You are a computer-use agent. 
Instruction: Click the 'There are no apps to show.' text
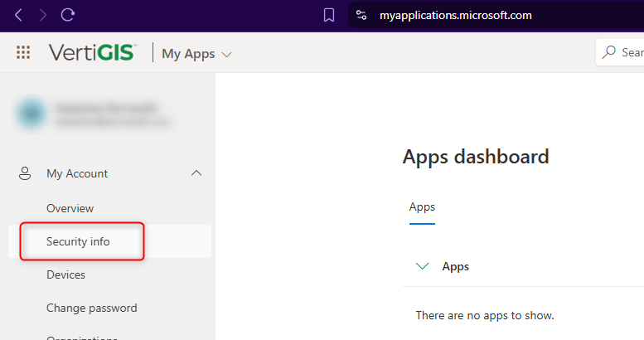(485, 315)
